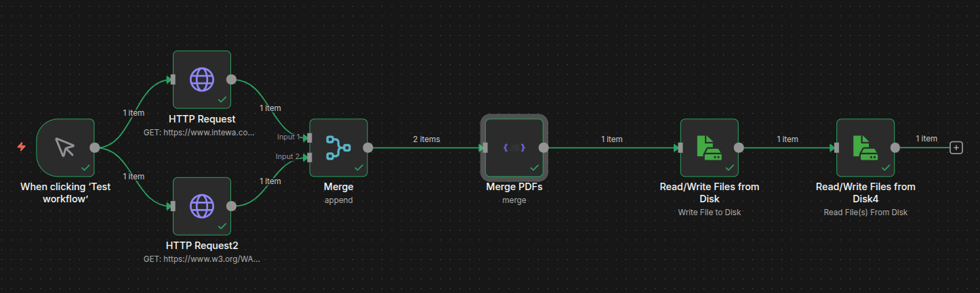Image resolution: width=980 pixels, height=293 pixels.
Task: Click the green checkmark on Merge node
Action: click(x=359, y=167)
